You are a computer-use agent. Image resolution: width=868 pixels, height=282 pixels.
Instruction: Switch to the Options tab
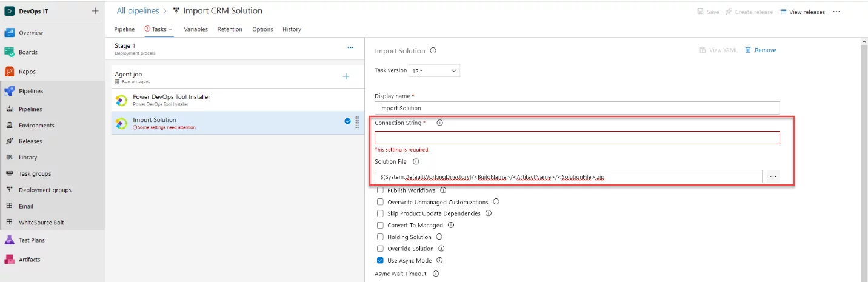pyautogui.click(x=262, y=29)
